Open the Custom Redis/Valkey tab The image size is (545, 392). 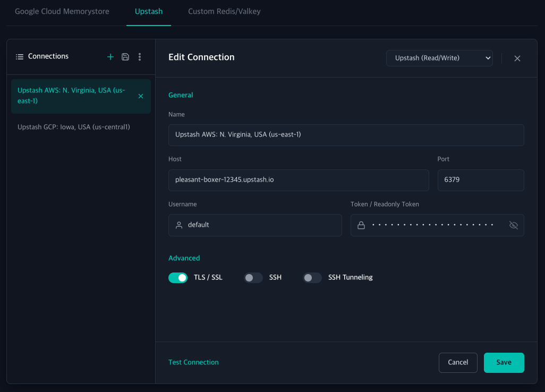pyautogui.click(x=224, y=12)
